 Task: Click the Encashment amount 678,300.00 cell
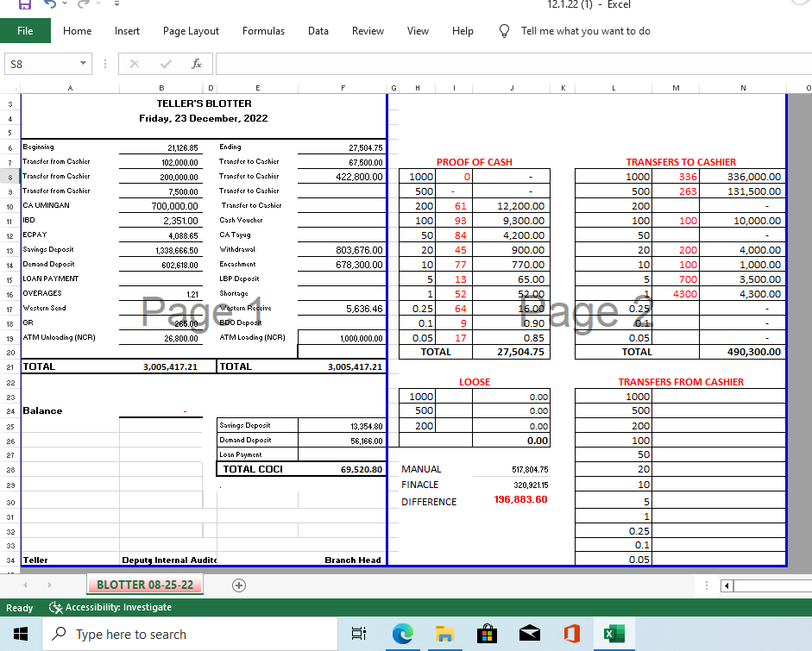pyautogui.click(x=342, y=265)
